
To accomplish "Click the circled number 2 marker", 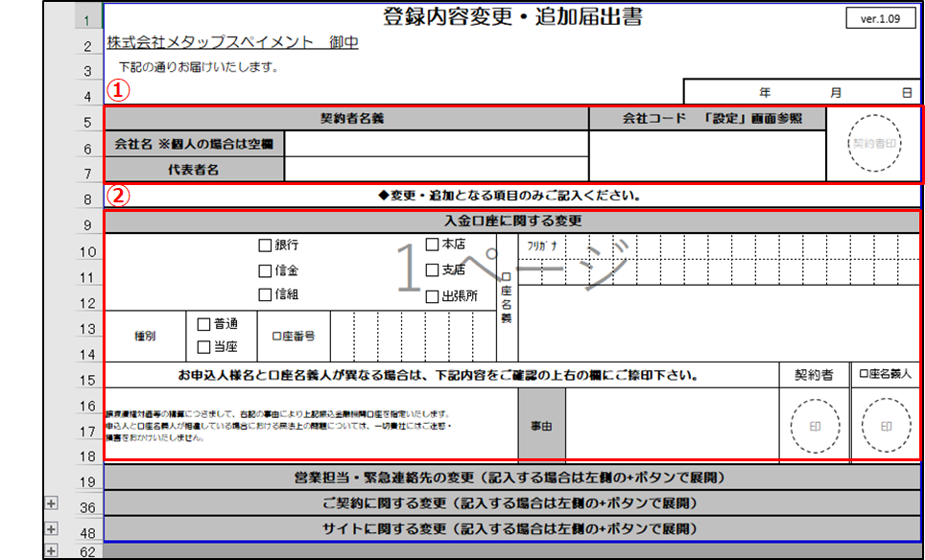I will pyautogui.click(x=116, y=196).
